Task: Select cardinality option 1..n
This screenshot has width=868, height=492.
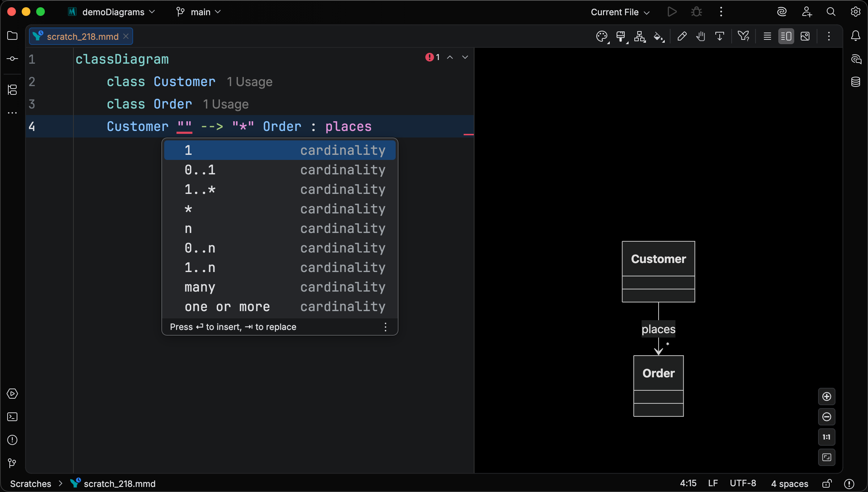Action: click(280, 267)
